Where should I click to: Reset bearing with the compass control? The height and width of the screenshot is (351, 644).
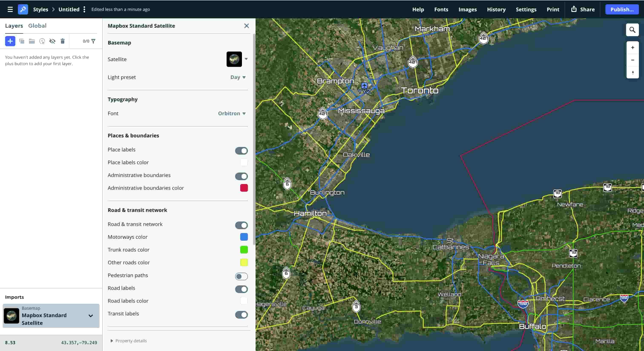pyautogui.click(x=632, y=73)
